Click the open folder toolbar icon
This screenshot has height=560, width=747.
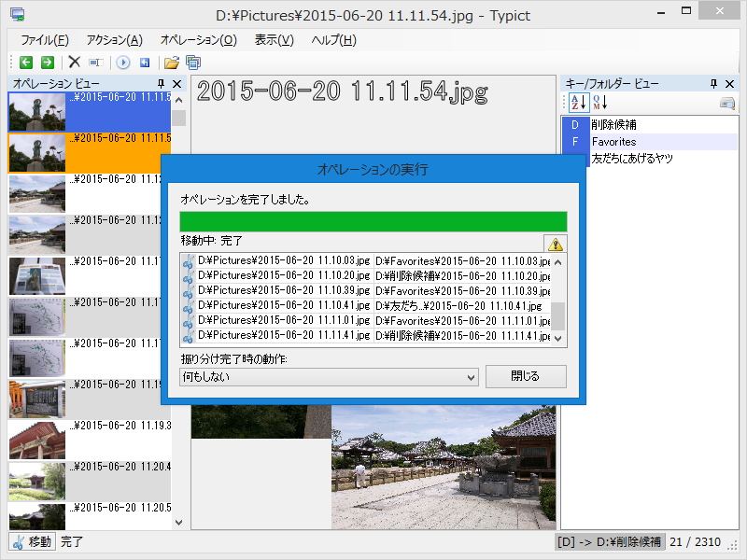[x=172, y=63]
